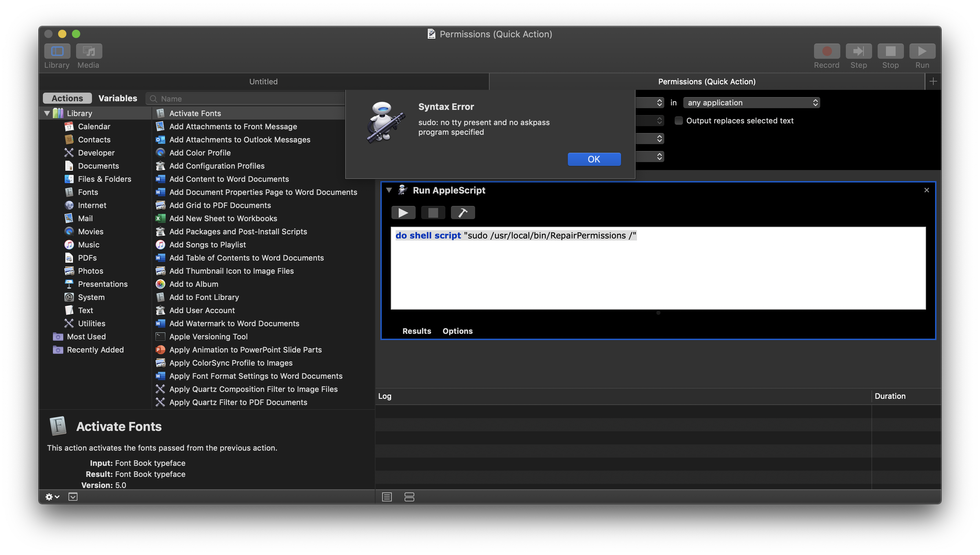Switch to Permissions (Quick Action) tab
Screen dimensions: 980x555
pyautogui.click(x=706, y=81)
